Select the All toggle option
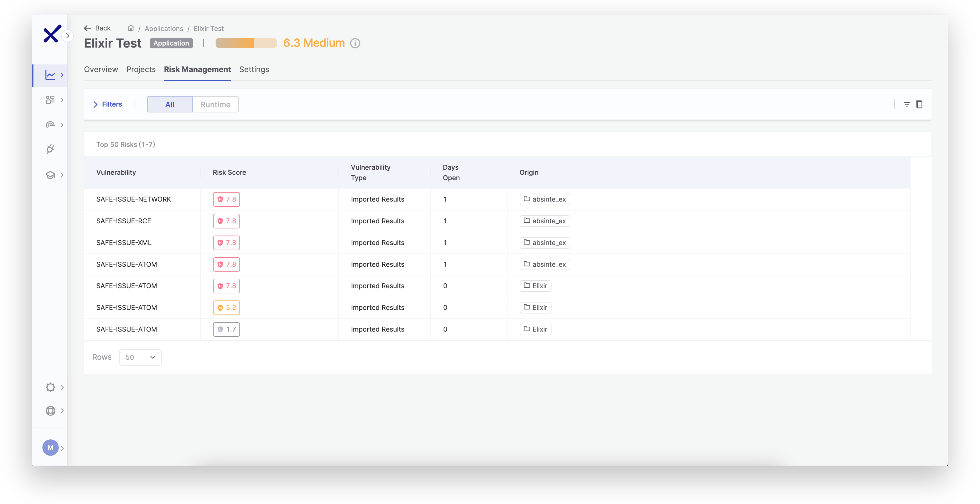Screen dimensions: 980x504 [170, 105]
